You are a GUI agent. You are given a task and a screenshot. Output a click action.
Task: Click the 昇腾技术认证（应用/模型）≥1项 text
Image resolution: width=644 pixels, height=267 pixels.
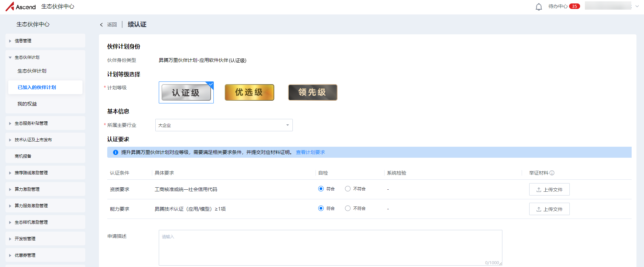190,209
